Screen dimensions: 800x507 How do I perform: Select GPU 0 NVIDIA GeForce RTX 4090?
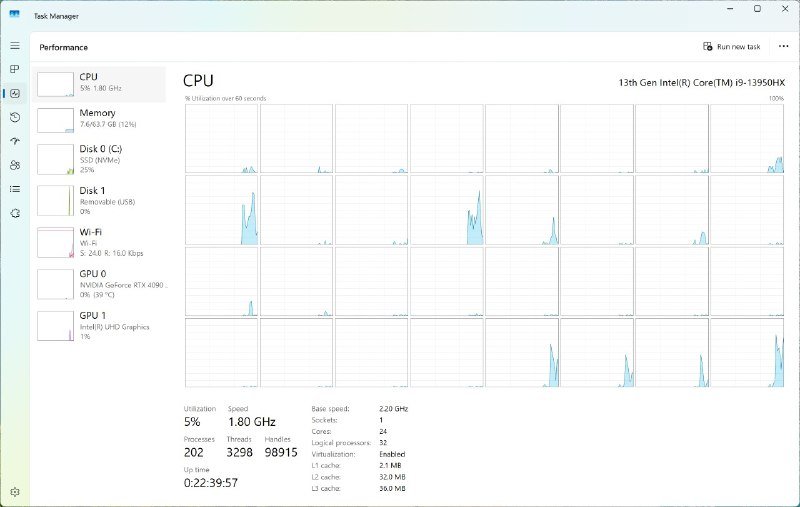tap(100, 284)
